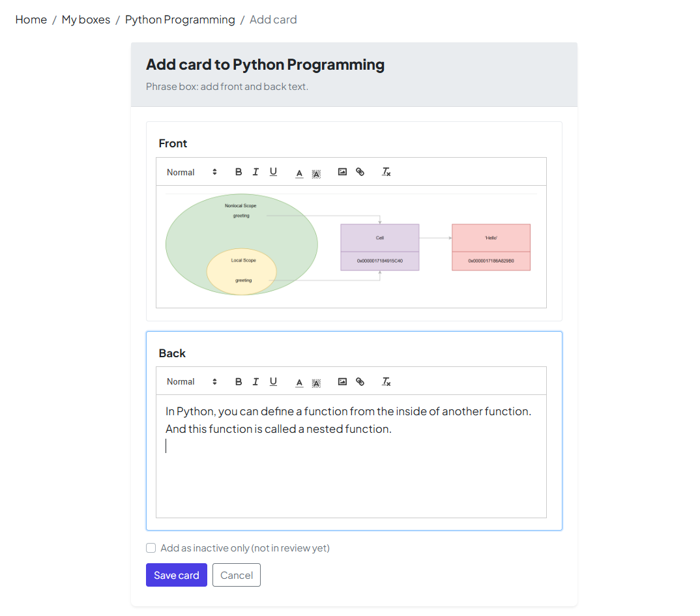Click the Cancel button
The width and height of the screenshot is (700, 616).
click(237, 575)
